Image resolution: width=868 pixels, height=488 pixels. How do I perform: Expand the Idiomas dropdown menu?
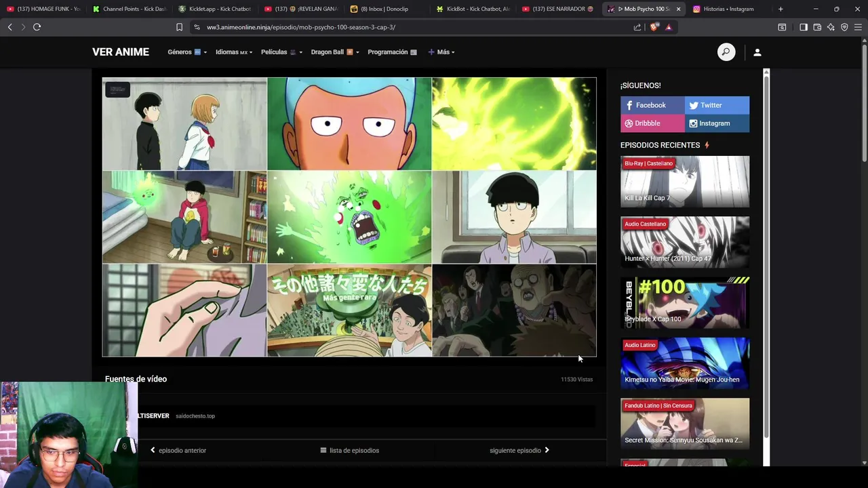(234, 52)
